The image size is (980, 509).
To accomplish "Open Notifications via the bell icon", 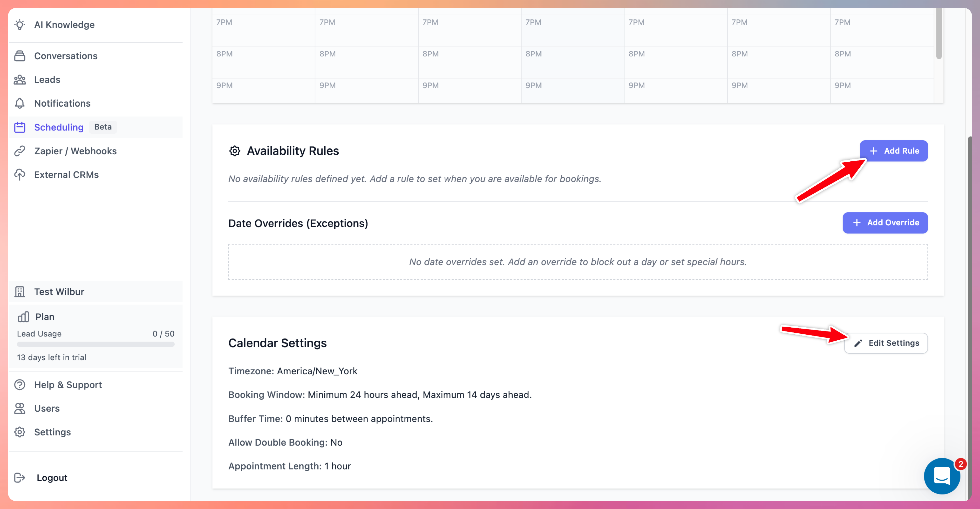I will (x=20, y=103).
